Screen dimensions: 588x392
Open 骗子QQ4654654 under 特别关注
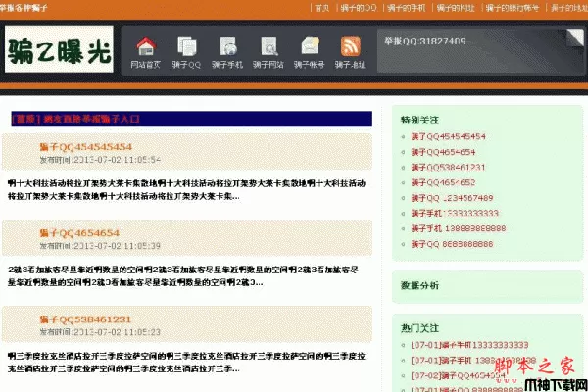(443, 152)
